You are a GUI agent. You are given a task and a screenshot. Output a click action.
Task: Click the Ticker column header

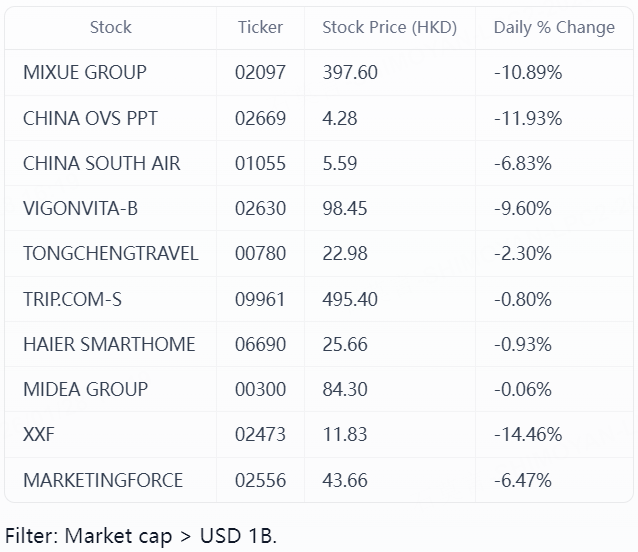point(260,28)
